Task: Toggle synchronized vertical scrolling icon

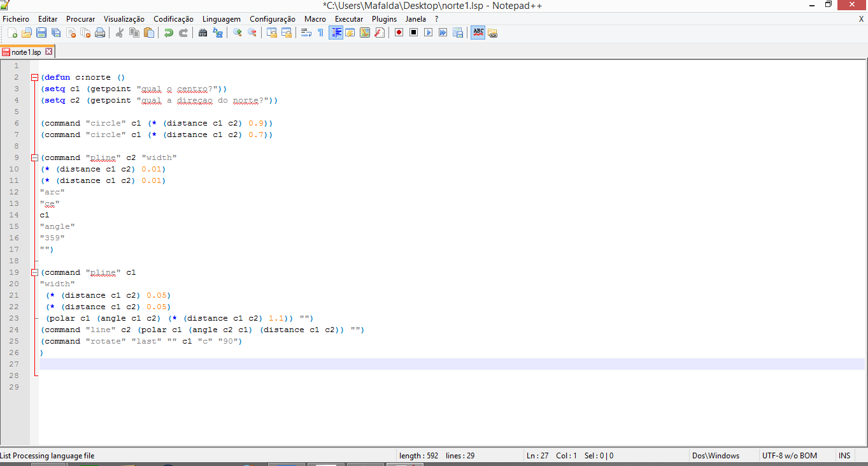Action: point(272,33)
